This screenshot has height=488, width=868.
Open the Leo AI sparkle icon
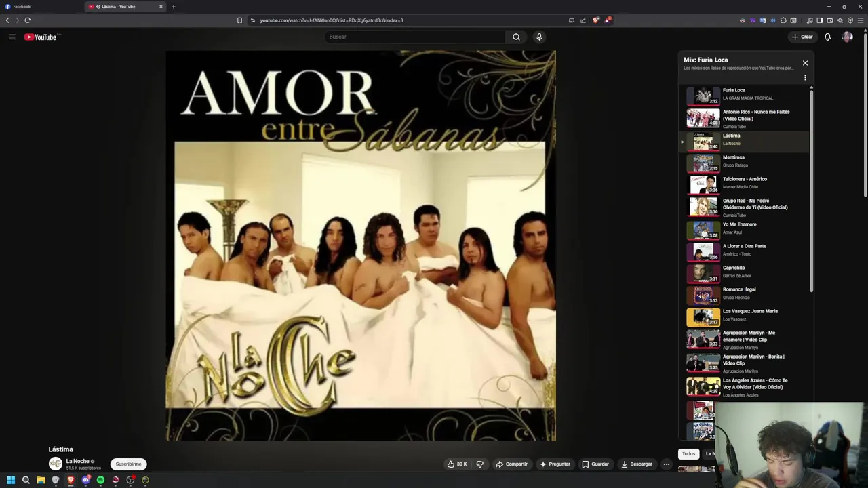click(840, 20)
